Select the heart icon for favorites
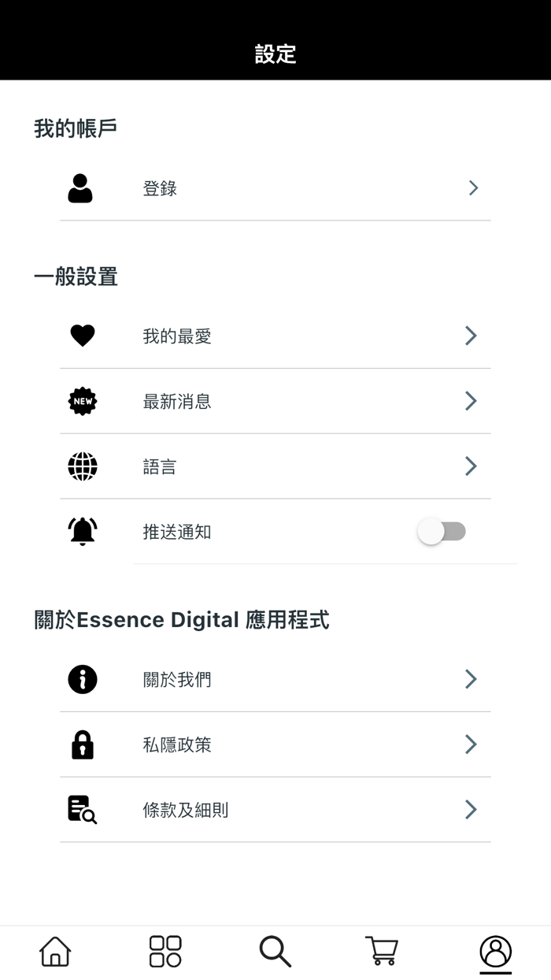 (83, 335)
